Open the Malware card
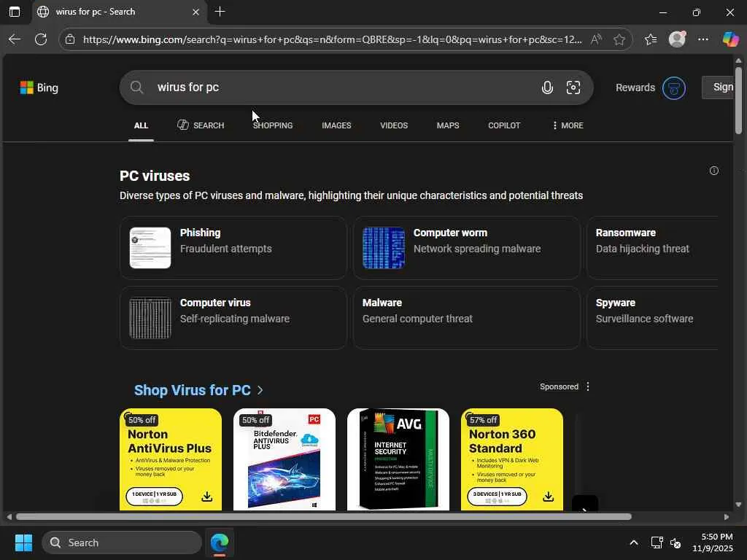Screen dimensions: 747x560 click(x=467, y=318)
